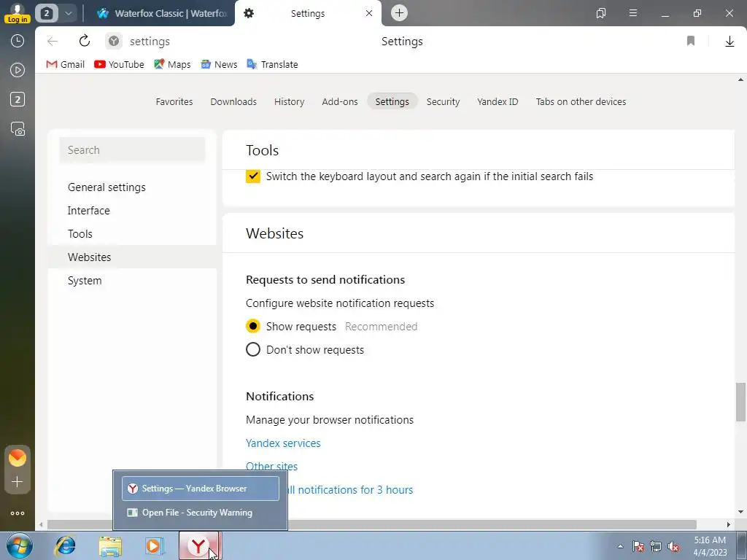Viewport: 747px width, 560px height.
Task: Open the orange app icon in sidebar
Action: [x=18, y=458]
